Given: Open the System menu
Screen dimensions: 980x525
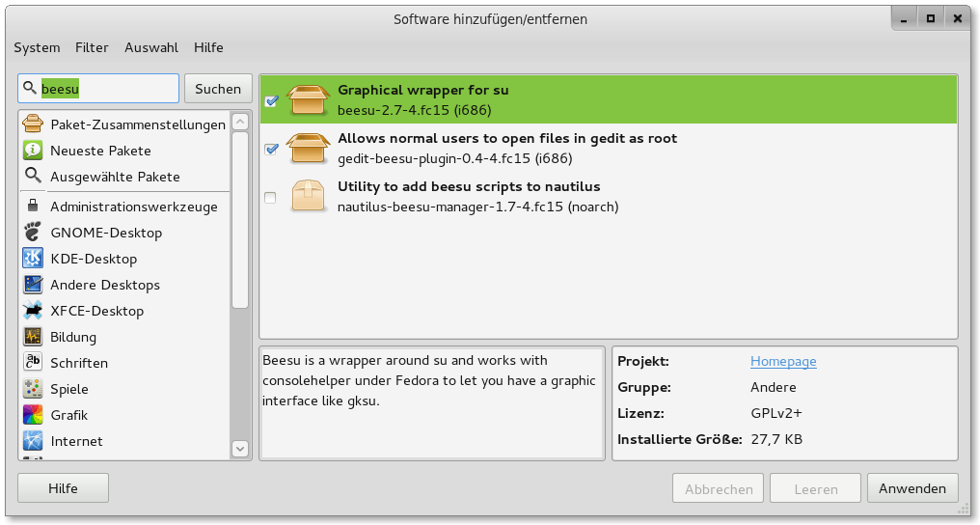Looking at the screenshot, I should click(37, 47).
